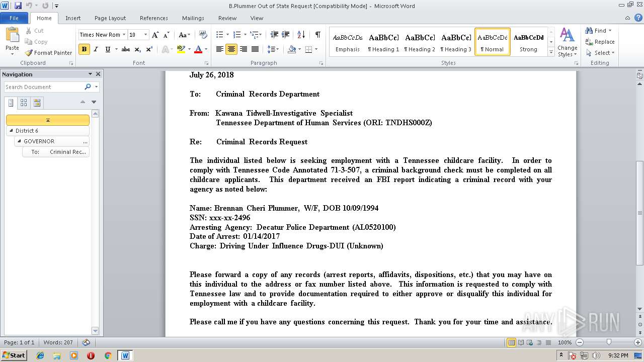Select 'To: Criminal Rec...' navigation entry
This screenshot has height=362, width=644.
[56, 152]
